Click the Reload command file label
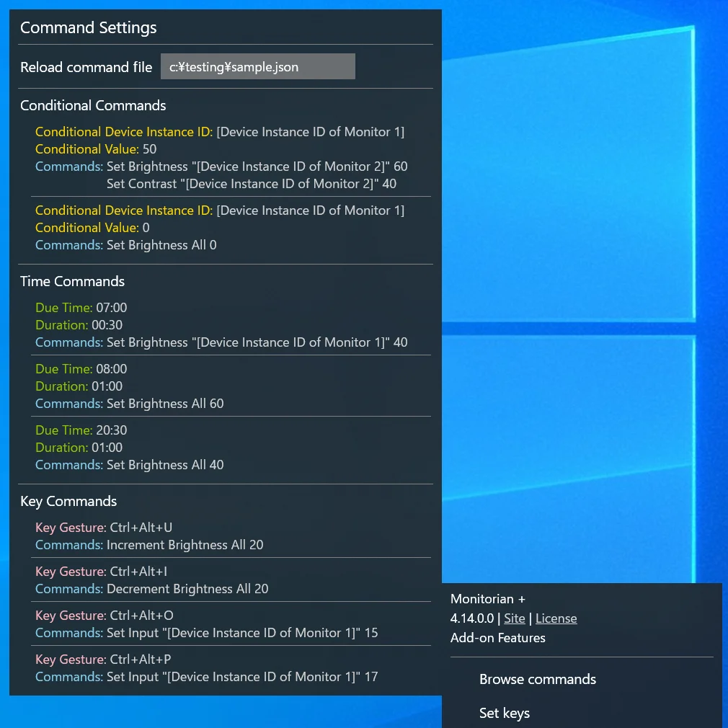This screenshot has height=728, width=728. pyautogui.click(x=86, y=67)
